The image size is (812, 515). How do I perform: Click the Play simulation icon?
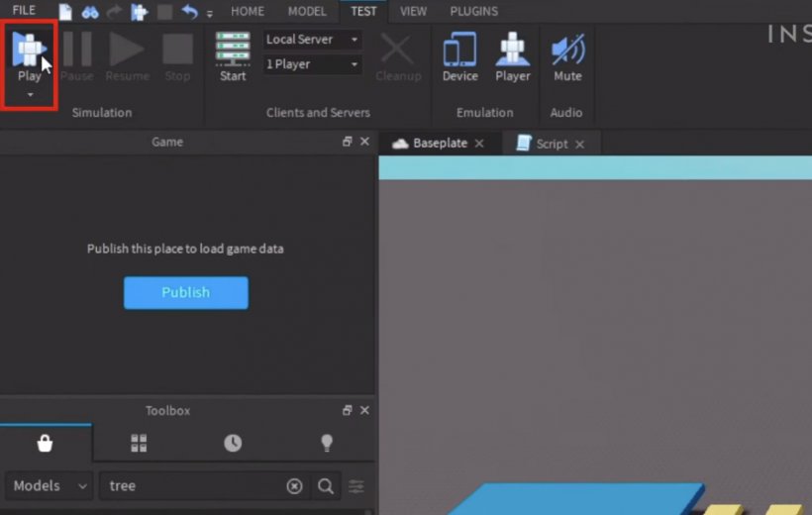[29, 50]
